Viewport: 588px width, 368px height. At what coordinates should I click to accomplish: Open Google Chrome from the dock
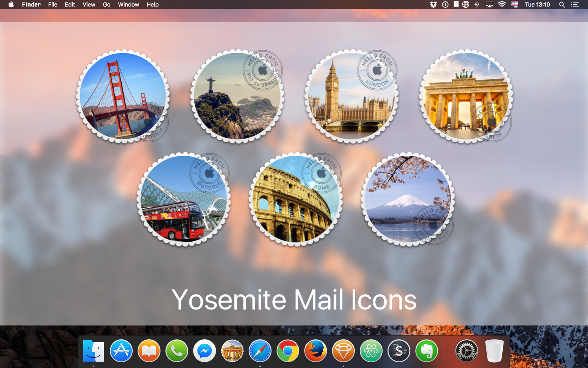[288, 351]
